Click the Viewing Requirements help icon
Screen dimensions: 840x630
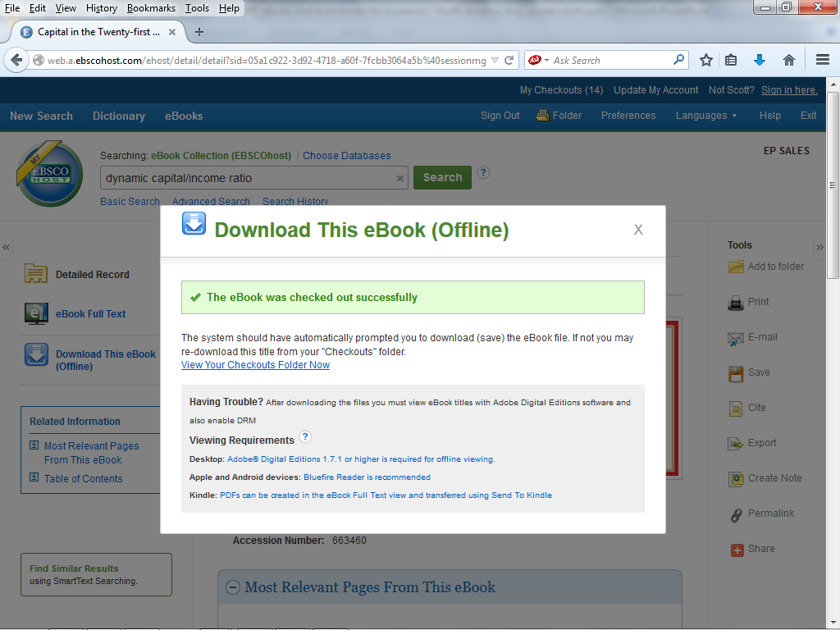[x=305, y=436]
